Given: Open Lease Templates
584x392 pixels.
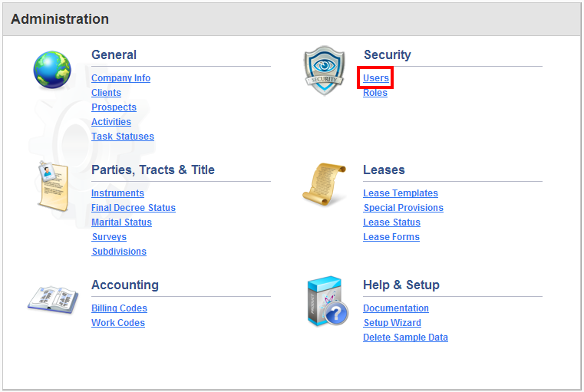Looking at the screenshot, I should click(x=401, y=193).
